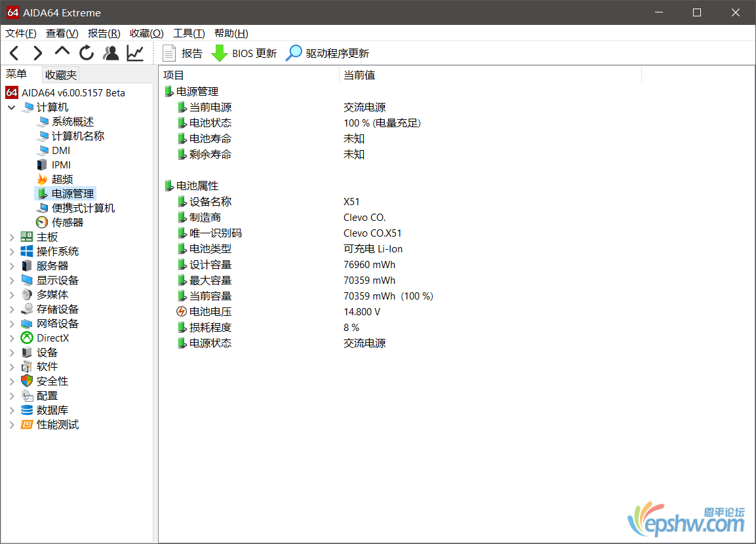Switch to the 收藏夹 tab
The image size is (756, 544).
61,75
